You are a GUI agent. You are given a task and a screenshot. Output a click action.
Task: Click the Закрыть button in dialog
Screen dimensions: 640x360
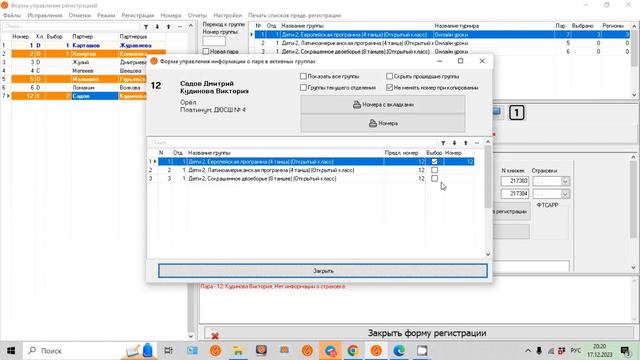click(x=323, y=271)
